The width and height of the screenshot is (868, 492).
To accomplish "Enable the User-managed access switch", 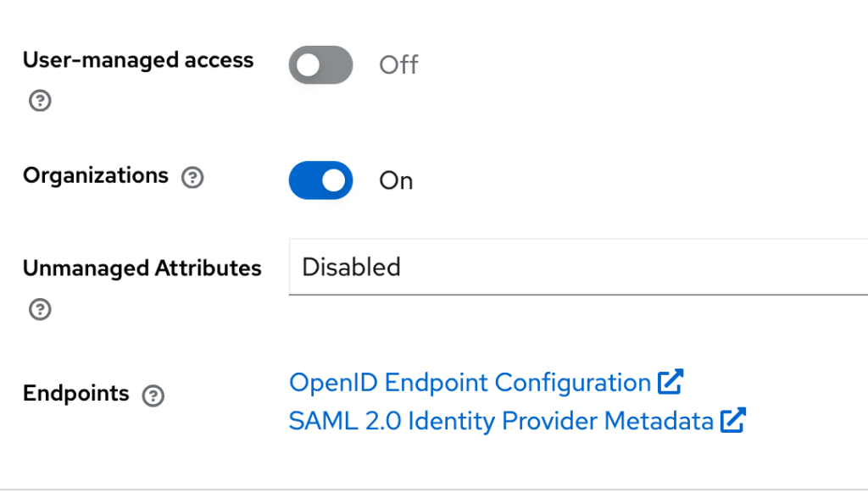I will [320, 64].
